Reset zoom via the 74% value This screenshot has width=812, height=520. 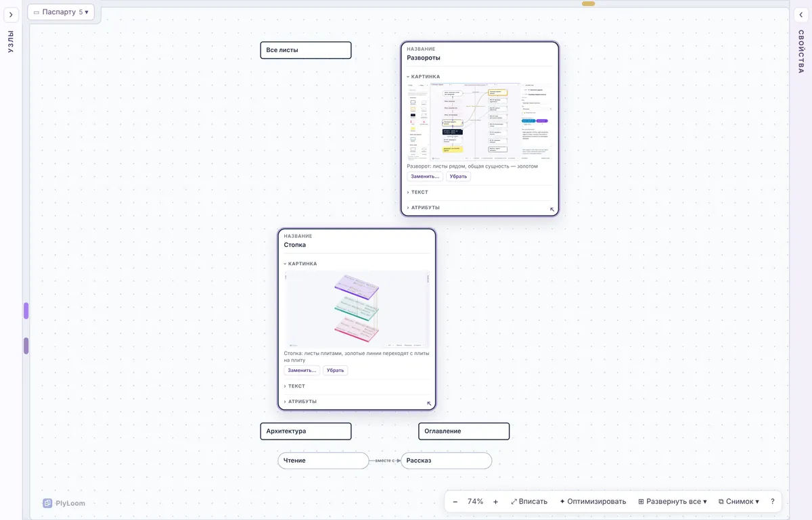click(x=476, y=502)
